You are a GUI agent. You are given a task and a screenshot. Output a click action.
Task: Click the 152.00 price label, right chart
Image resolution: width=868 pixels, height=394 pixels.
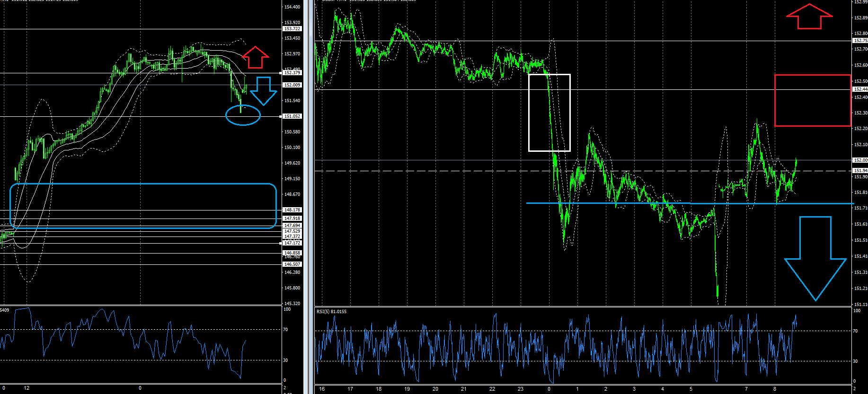(x=860, y=160)
